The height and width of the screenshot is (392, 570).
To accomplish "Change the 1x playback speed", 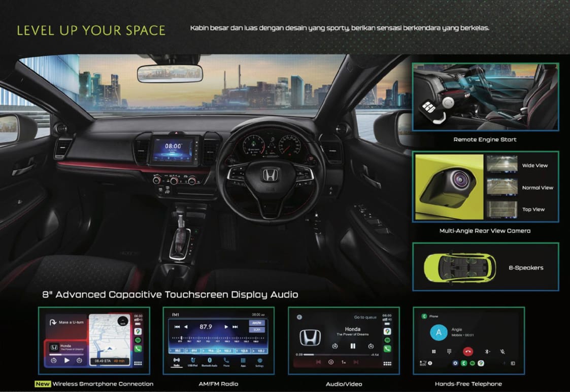I will (x=343, y=362).
